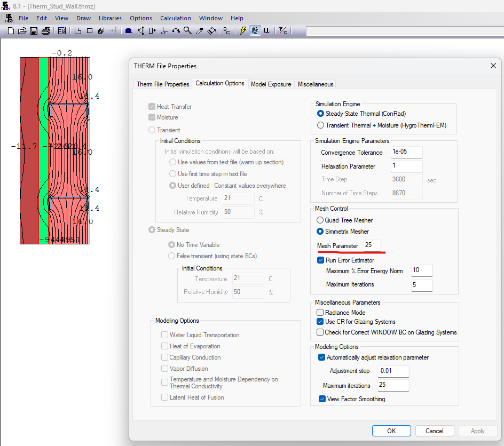Select the eyedropper tool icon

[199, 31]
